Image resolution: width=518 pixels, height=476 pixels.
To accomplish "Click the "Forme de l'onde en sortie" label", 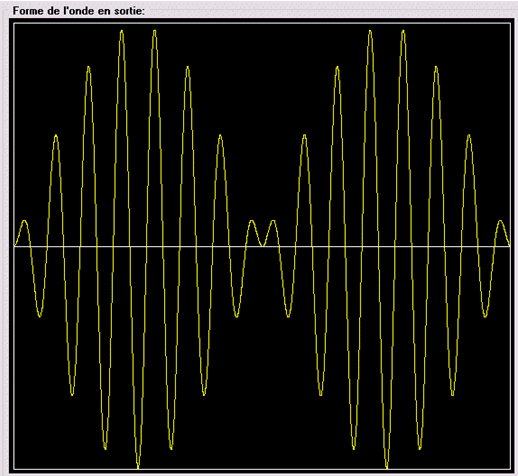I will coord(79,11).
